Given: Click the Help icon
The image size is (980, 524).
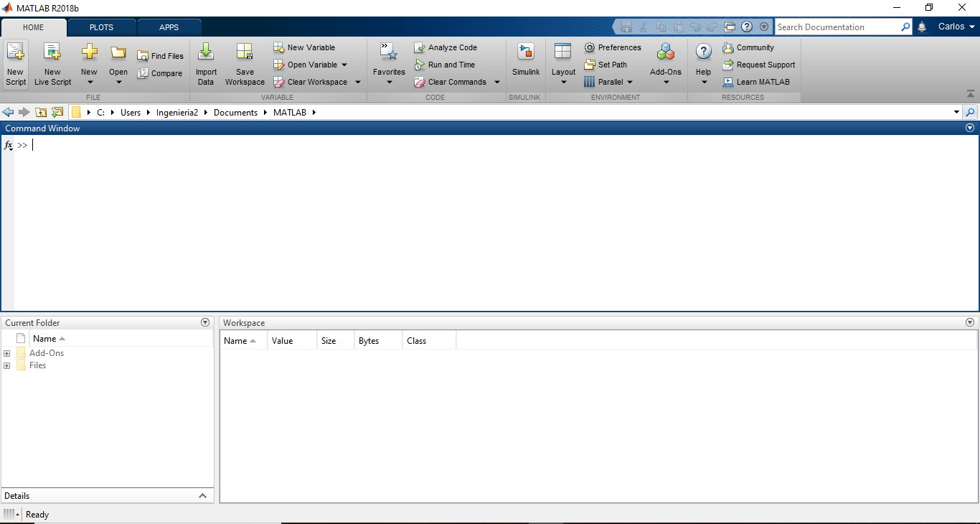Looking at the screenshot, I should [x=702, y=63].
